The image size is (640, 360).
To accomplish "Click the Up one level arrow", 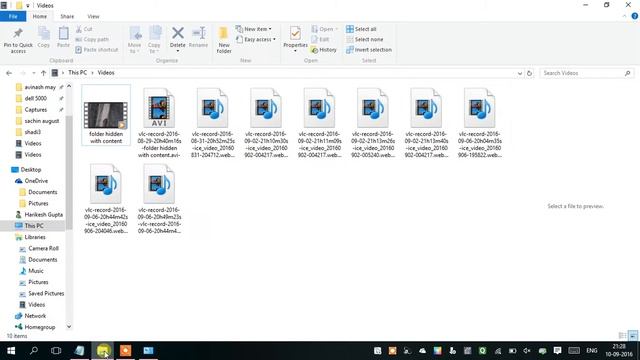I will [x=43, y=73].
